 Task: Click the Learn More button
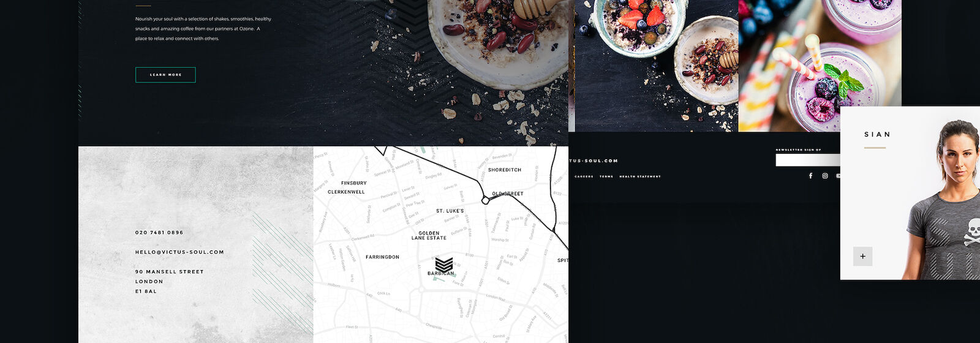(165, 75)
